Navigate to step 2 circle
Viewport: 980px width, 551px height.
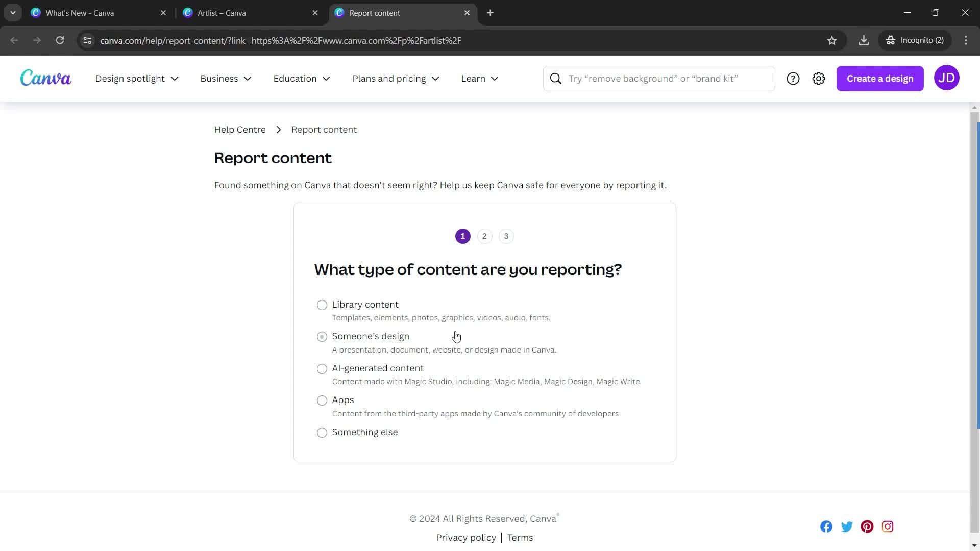click(x=484, y=236)
